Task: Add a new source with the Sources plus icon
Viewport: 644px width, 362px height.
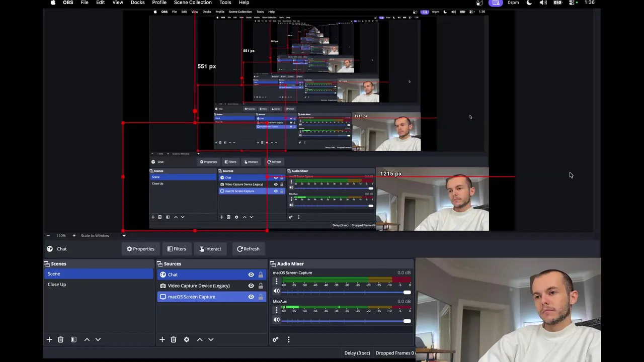Action: (162, 340)
